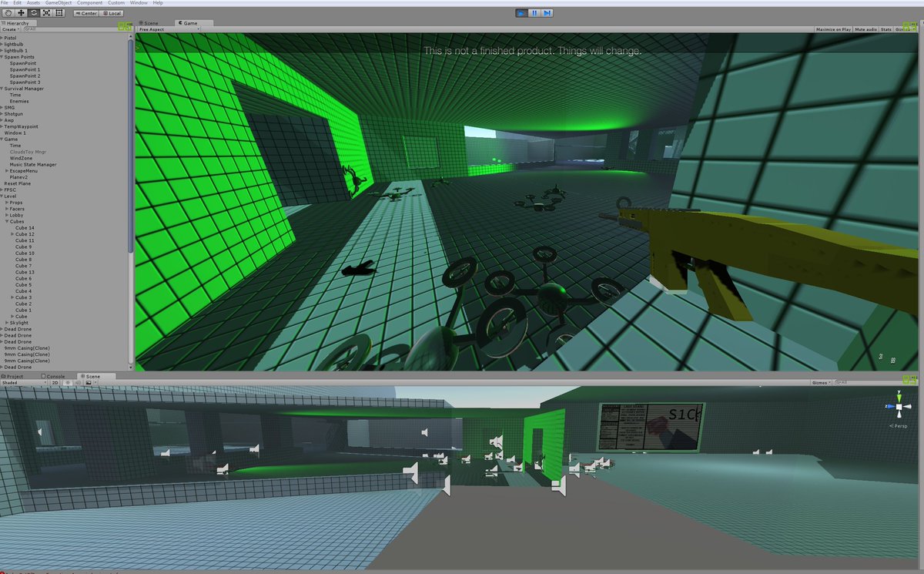The height and width of the screenshot is (574, 924).
Task: Toggle Center pivot mode button
Action: [86, 13]
